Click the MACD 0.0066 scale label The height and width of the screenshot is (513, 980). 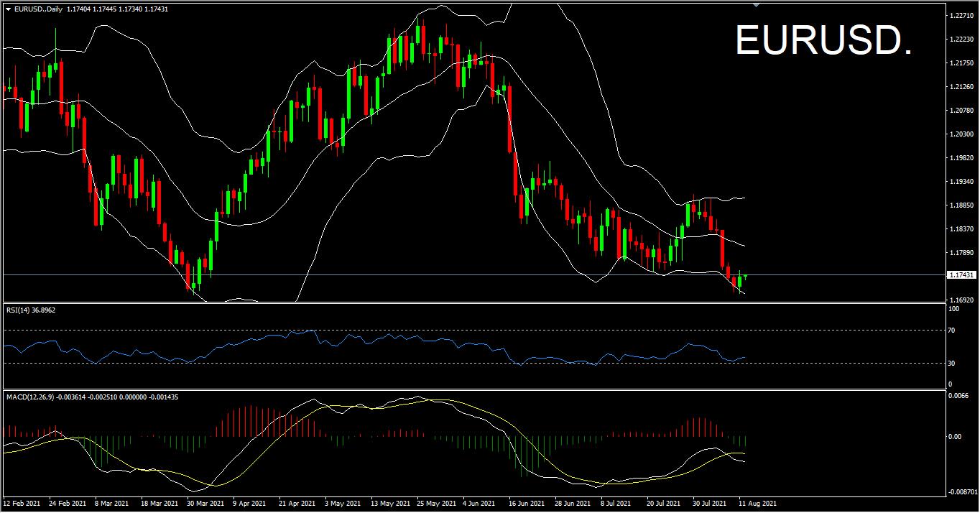coord(958,396)
